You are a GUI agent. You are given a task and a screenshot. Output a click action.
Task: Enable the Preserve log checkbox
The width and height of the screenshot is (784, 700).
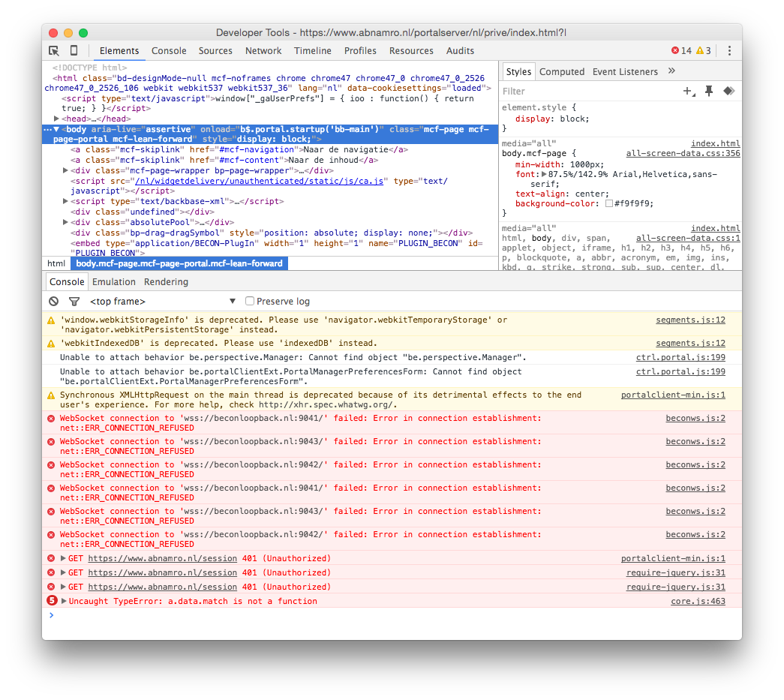point(250,301)
